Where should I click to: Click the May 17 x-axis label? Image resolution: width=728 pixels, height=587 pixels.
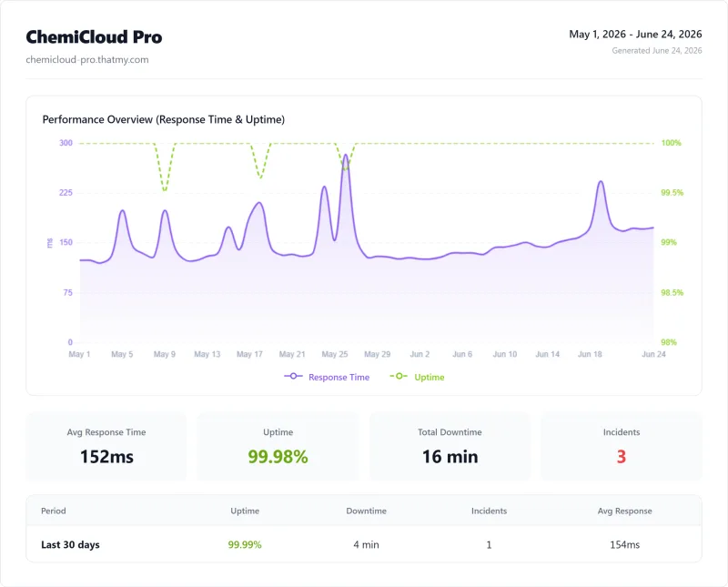click(x=249, y=354)
